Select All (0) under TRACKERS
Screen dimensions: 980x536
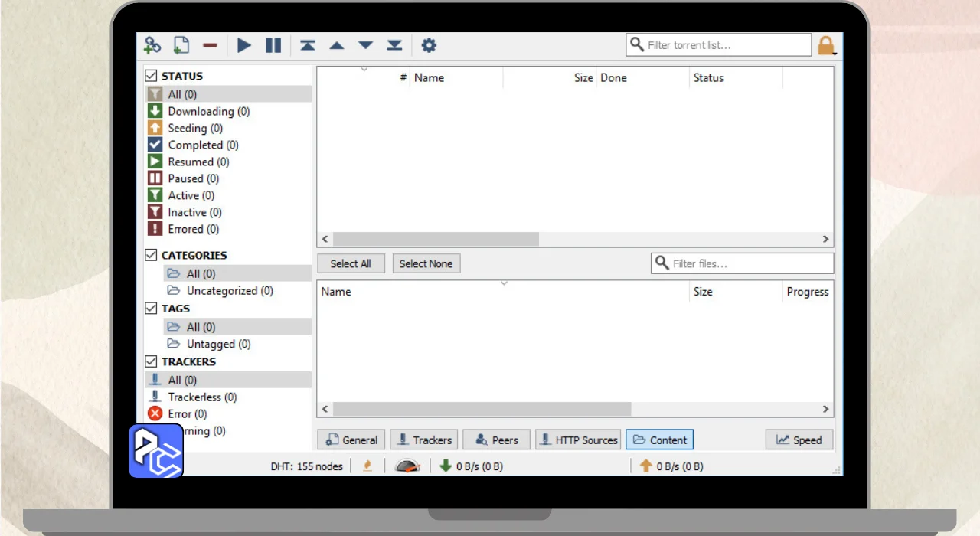228,380
